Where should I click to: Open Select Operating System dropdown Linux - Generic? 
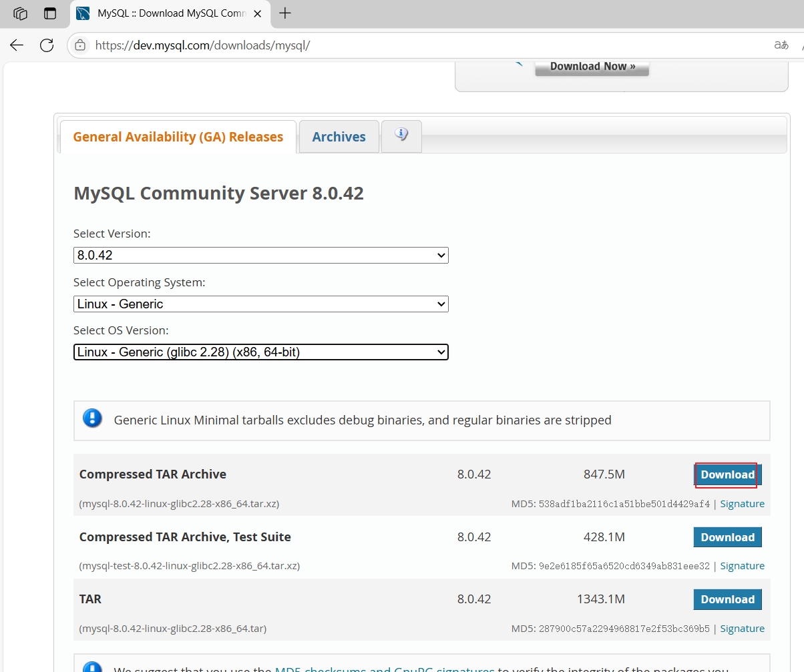(x=260, y=304)
